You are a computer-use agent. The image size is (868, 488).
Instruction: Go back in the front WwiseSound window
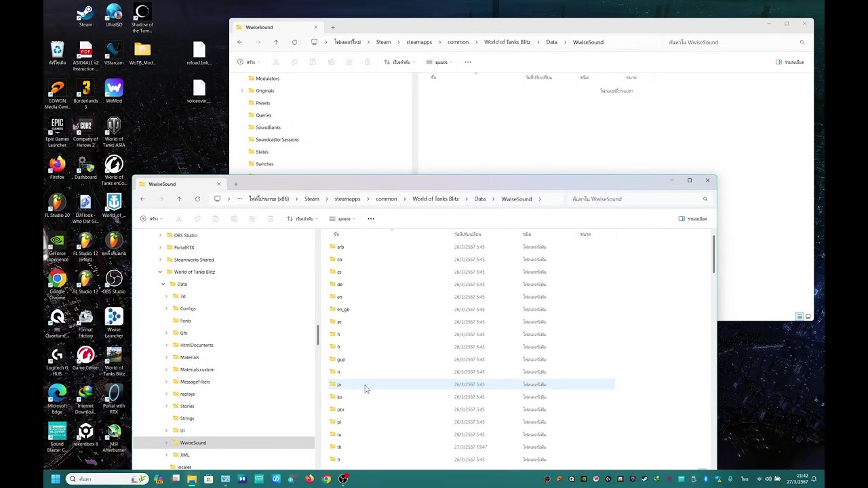142,199
